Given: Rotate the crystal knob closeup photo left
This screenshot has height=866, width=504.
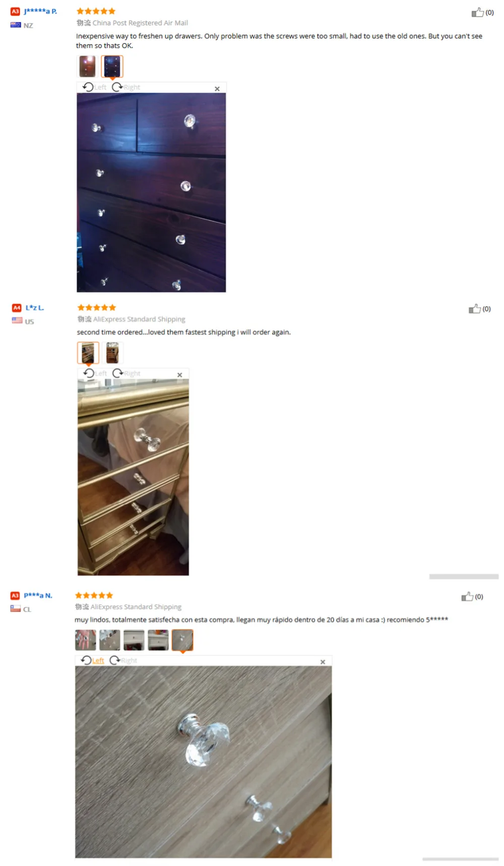Looking at the screenshot, I should click(92, 660).
